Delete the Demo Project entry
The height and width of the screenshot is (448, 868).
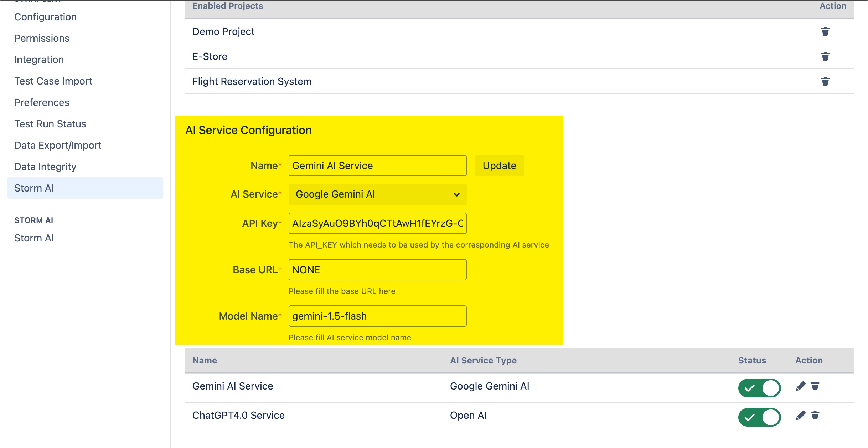pyautogui.click(x=825, y=31)
